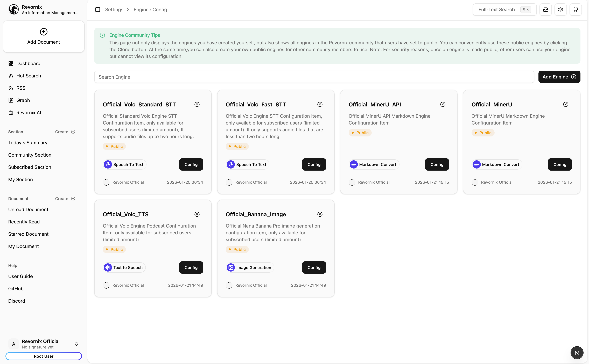Click the Settings breadcrumb
This screenshot has width=589, height=364.
tap(114, 10)
